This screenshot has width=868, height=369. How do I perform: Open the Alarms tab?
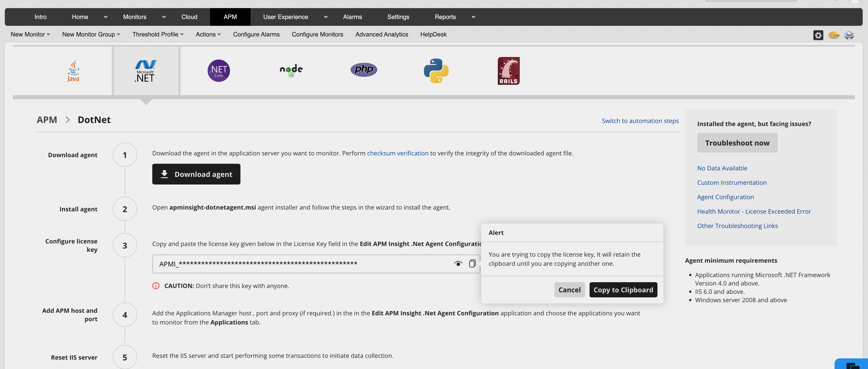tap(352, 17)
